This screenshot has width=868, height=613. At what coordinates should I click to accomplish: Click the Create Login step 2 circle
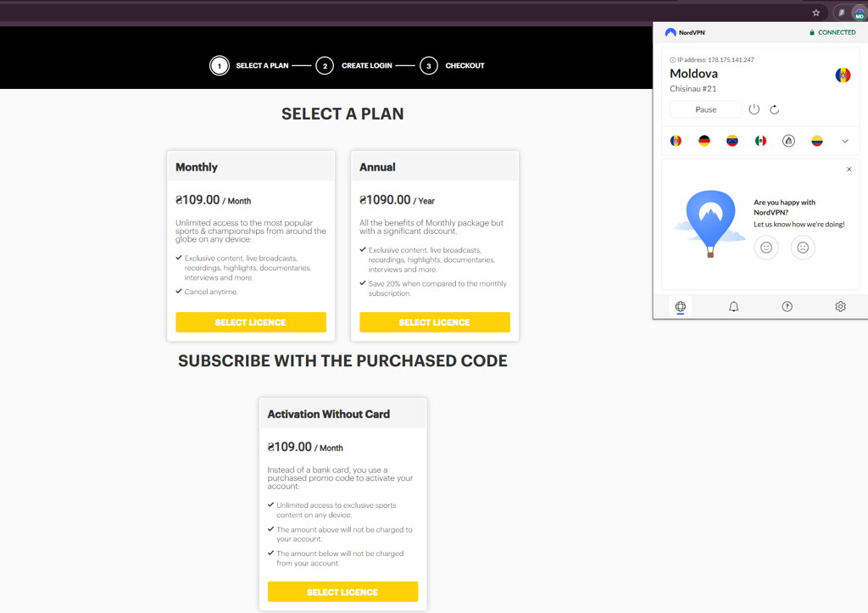[325, 66]
